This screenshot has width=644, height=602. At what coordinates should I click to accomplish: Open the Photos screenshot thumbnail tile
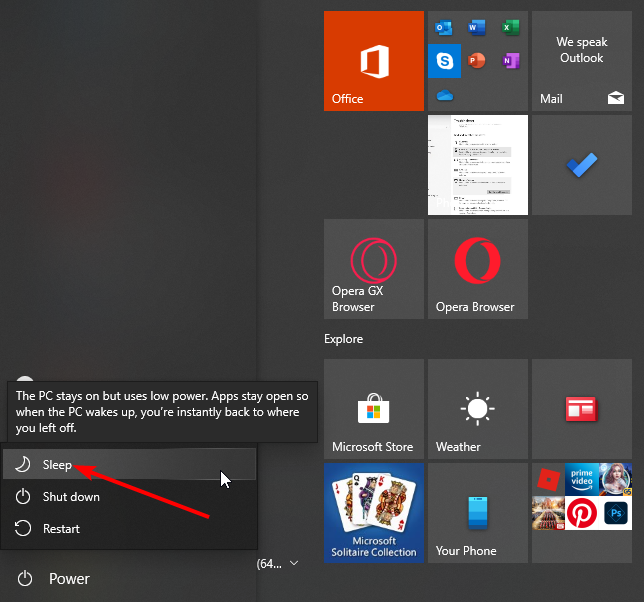(478, 165)
